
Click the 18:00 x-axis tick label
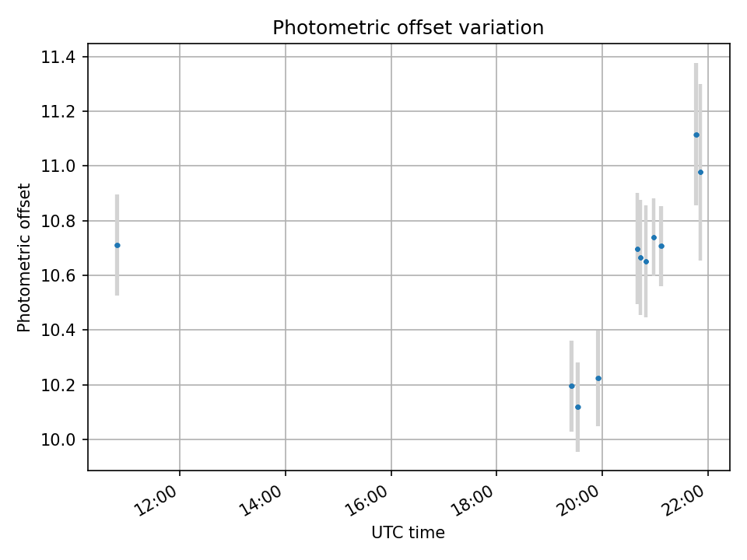pos(474,500)
